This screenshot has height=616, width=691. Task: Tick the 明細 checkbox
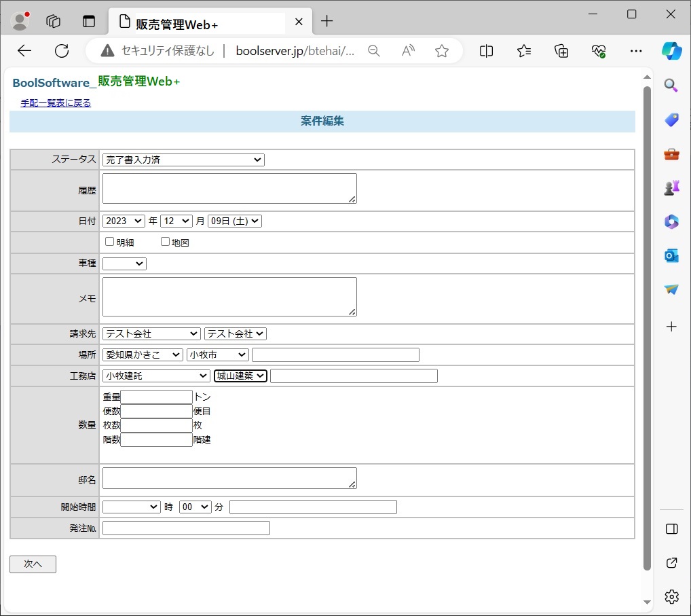pos(109,242)
